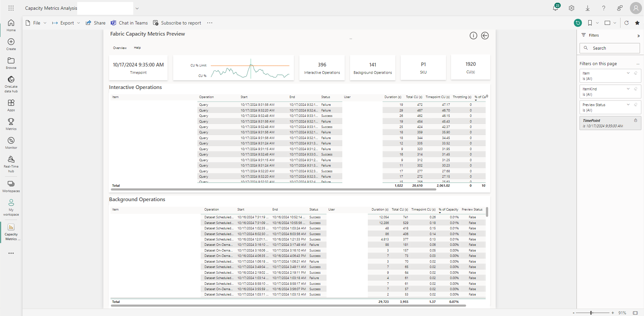Open the feedback icon in header

tap(620, 8)
